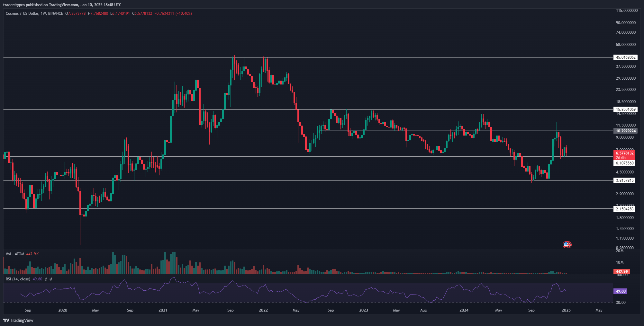Select the 15.8501069 price line label
The width and height of the screenshot is (644, 326).
point(626,110)
